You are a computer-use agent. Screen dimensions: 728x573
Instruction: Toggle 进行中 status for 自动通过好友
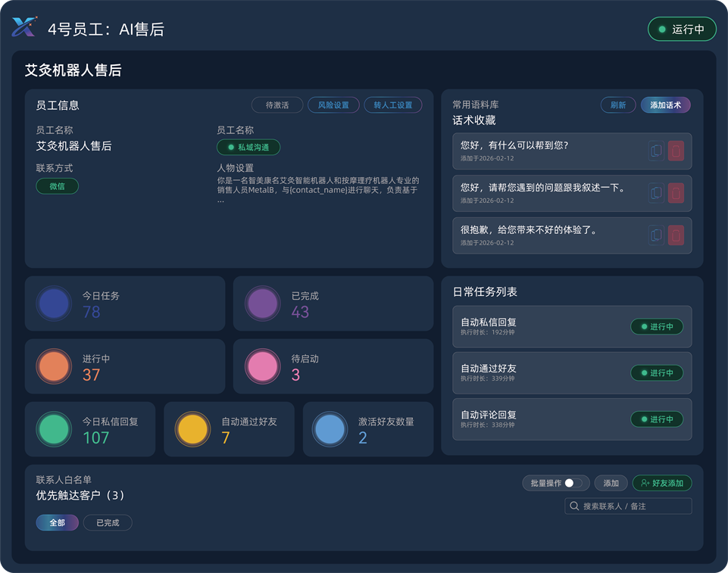tap(657, 373)
